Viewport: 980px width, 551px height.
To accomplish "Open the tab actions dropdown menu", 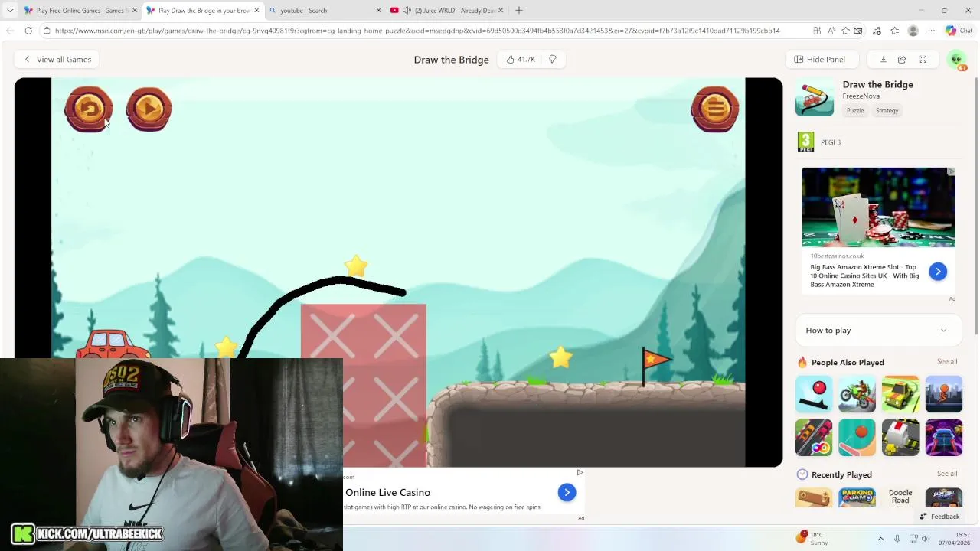I will 10,11.
